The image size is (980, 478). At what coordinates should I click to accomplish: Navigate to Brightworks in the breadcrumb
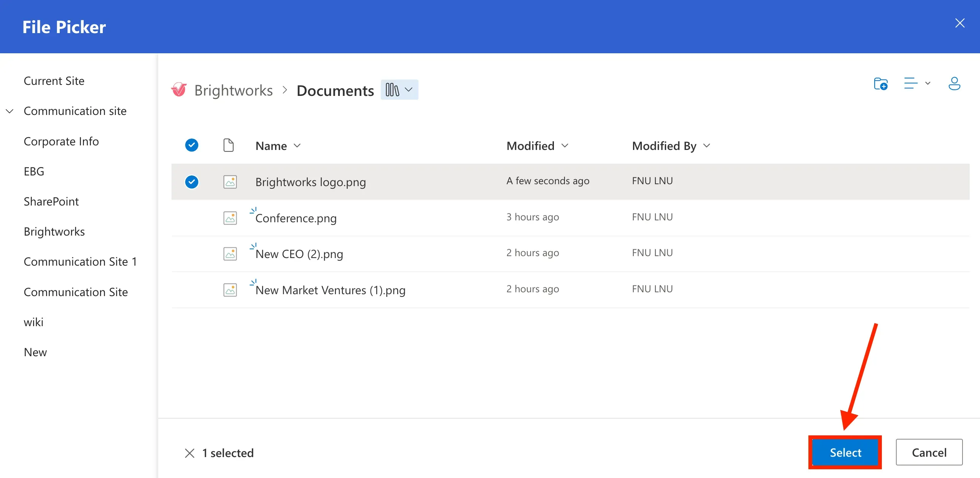point(234,91)
